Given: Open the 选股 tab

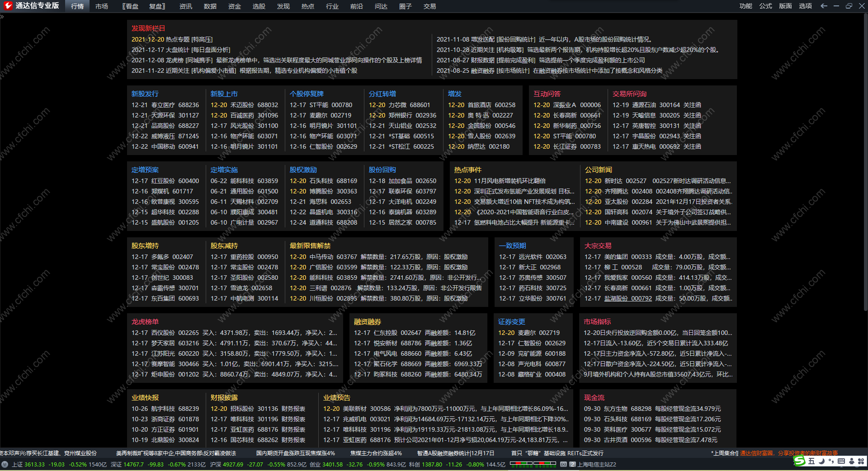Looking at the screenshot, I should (x=259, y=6).
